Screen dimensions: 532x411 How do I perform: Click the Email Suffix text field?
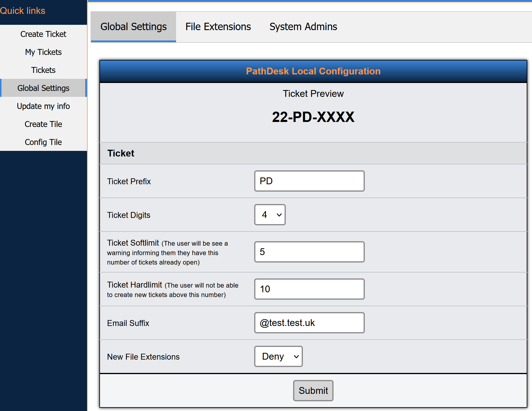[x=309, y=323]
